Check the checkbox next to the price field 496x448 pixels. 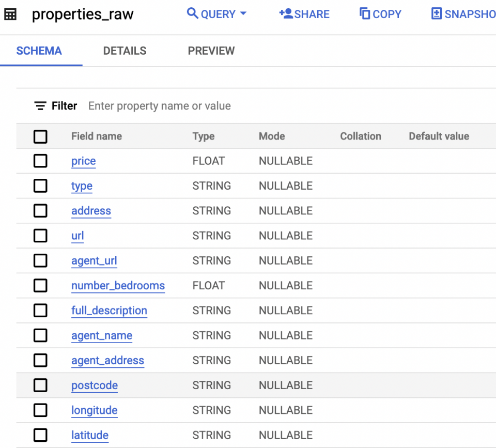click(40, 161)
